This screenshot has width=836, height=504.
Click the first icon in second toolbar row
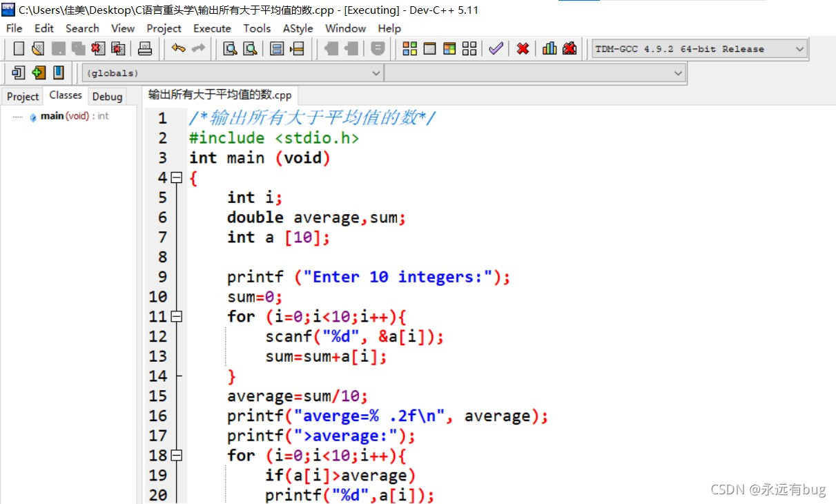(19, 72)
